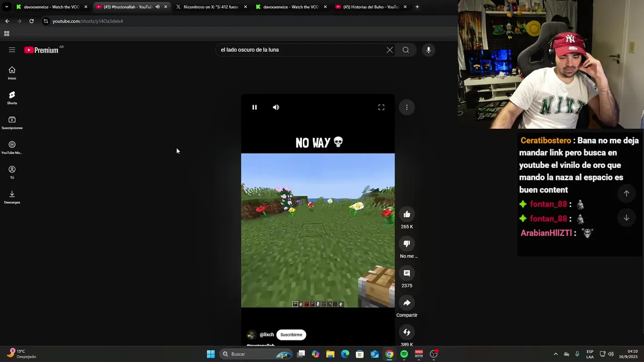Screen dimensions: 644x362
Task: Go to next Short with down arrow
Action: (626, 218)
